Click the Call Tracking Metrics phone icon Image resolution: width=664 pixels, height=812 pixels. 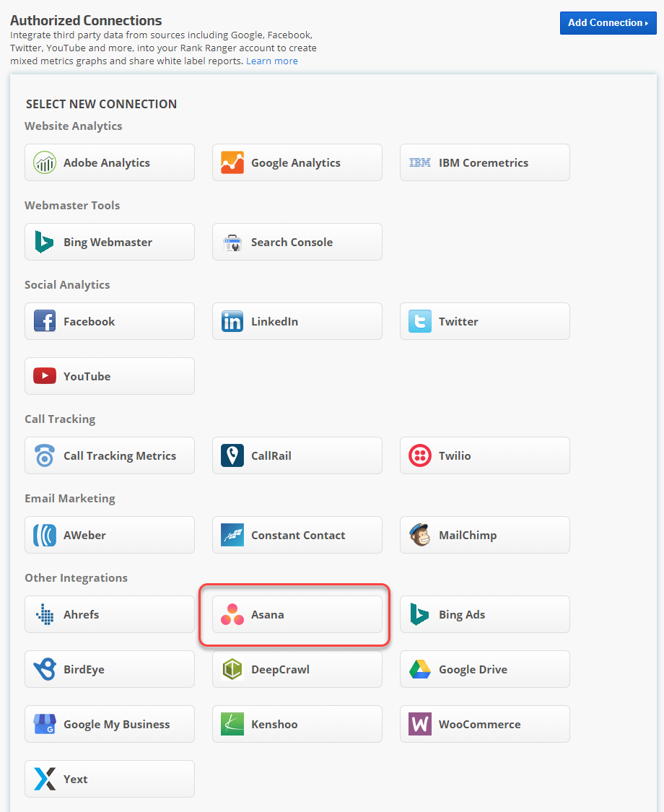[x=45, y=455]
